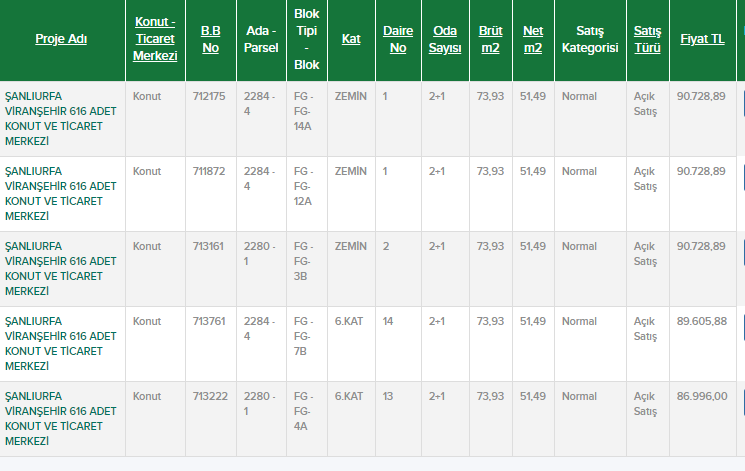745x471 pixels.
Task: Sort listings by Ada - Parsel
Action: (x=261, y=39)
